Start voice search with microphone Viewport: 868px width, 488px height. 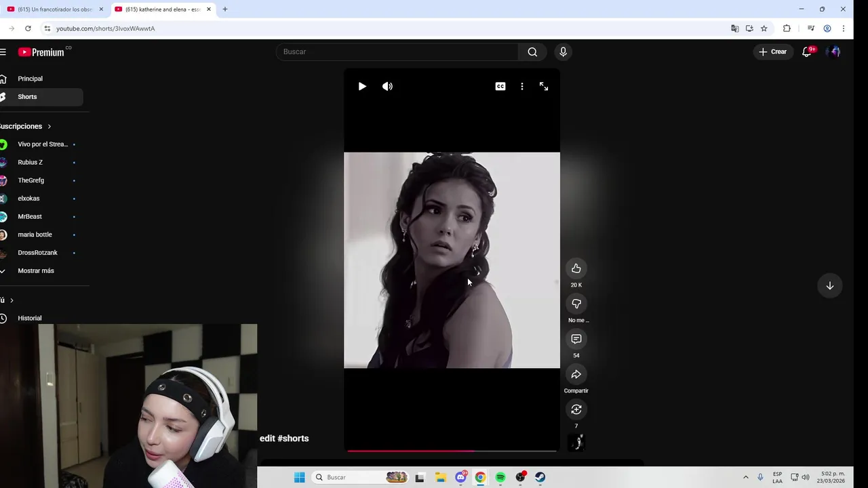[563, 52]
